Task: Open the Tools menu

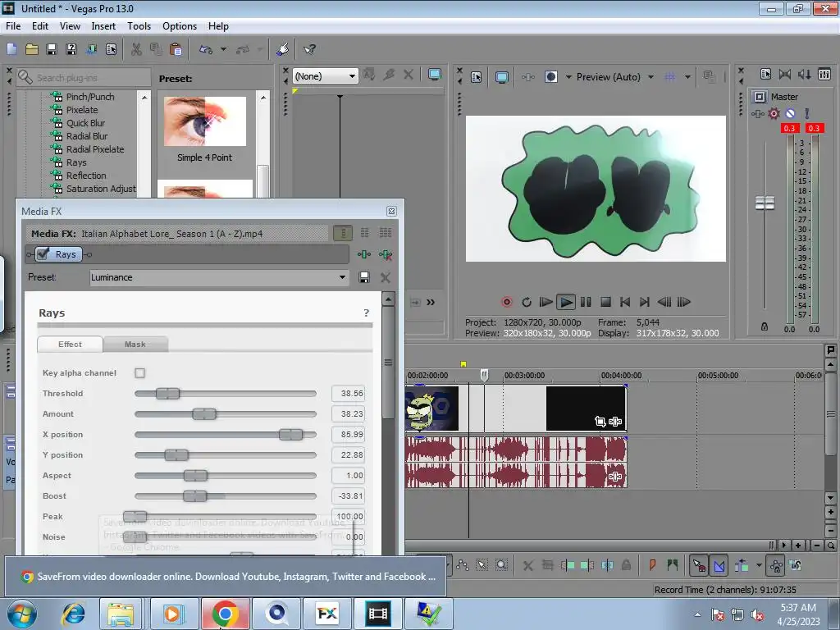Action: [139, 26]
